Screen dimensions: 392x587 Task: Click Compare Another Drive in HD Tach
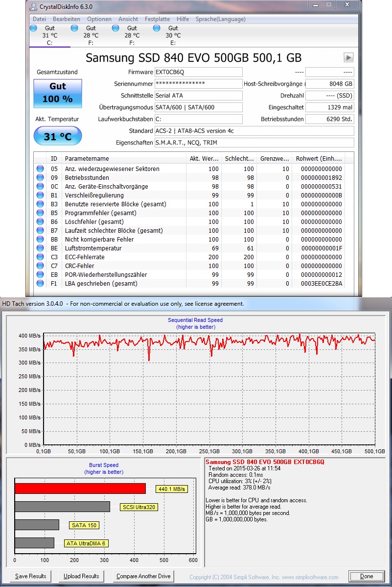(x=143, y=576)
